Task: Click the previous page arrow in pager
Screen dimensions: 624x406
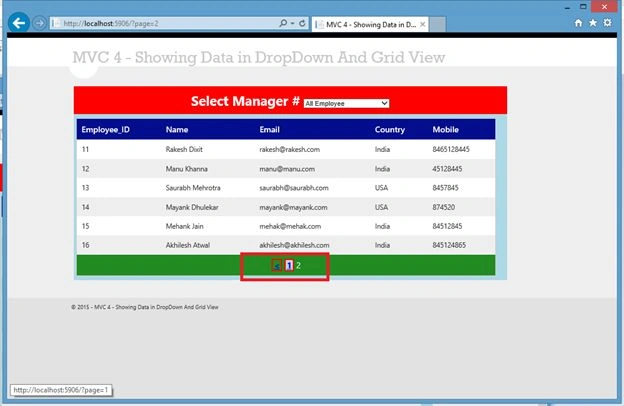Action: [277, 265]
